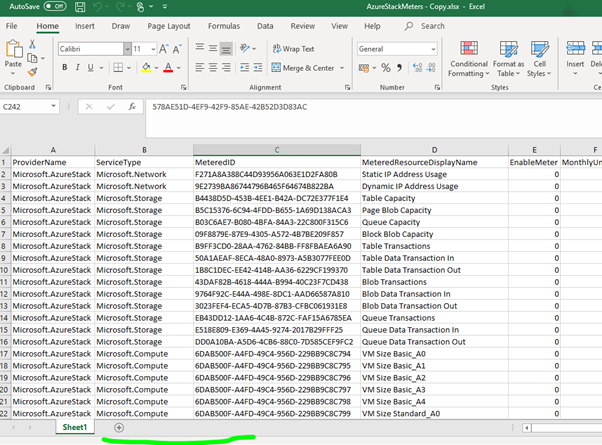Click the formula bar text

click(230, 107)
